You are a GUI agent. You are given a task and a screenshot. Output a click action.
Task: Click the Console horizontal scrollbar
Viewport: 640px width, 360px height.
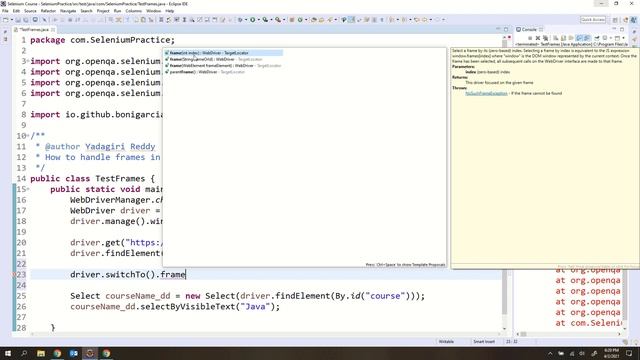[523, 334]
